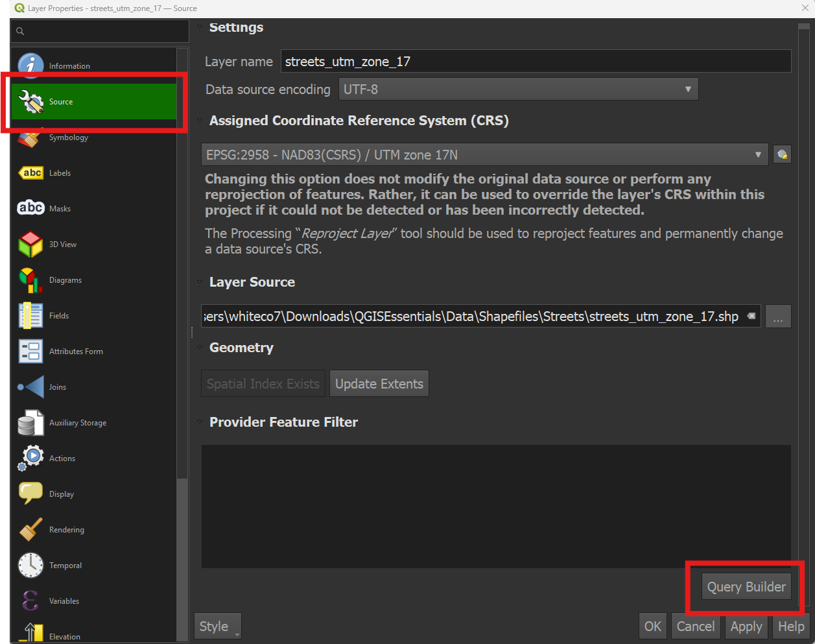Switch to the Joins tab
This screenshot has height=644, width=815.
(94, 387)
